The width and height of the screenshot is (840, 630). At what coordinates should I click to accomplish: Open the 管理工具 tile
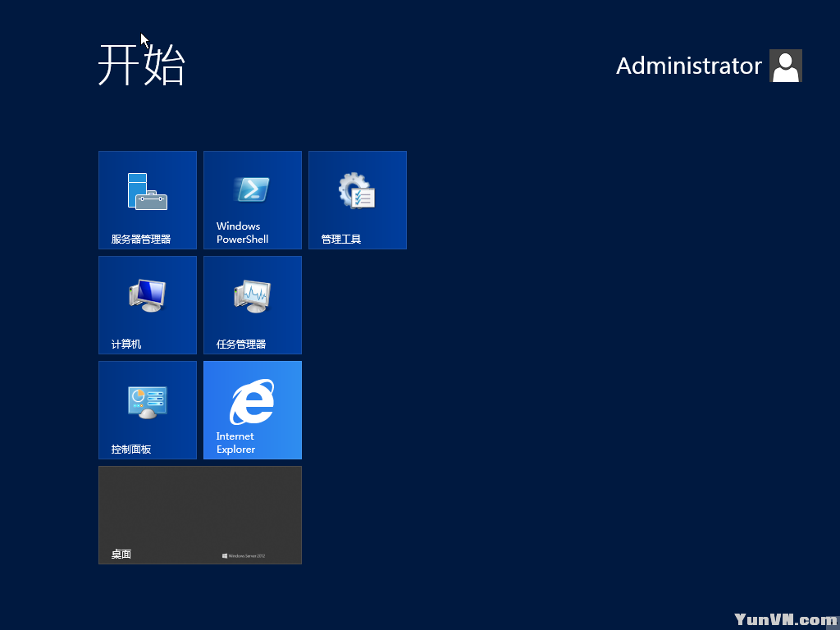click(x=358, y=200)
